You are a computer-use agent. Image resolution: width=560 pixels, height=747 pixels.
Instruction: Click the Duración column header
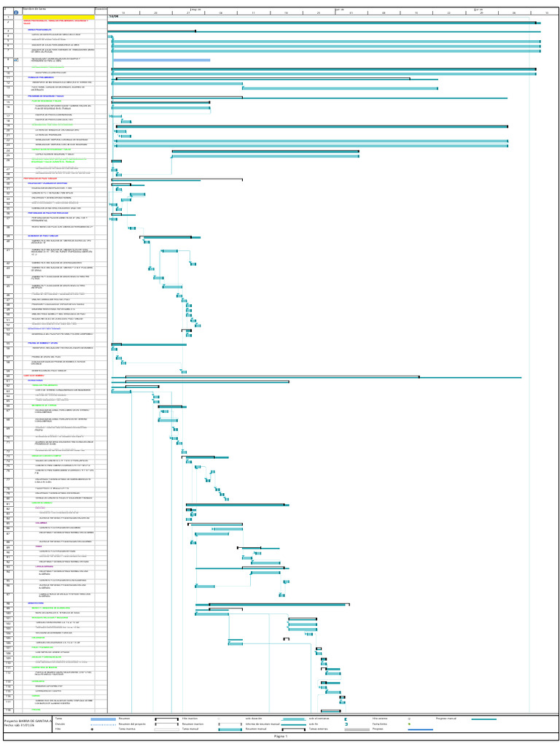(101, 9)
